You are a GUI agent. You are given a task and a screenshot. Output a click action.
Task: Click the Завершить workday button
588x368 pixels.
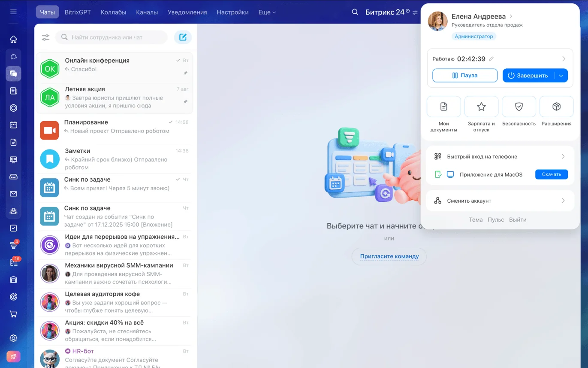click(x=528, y=76)
